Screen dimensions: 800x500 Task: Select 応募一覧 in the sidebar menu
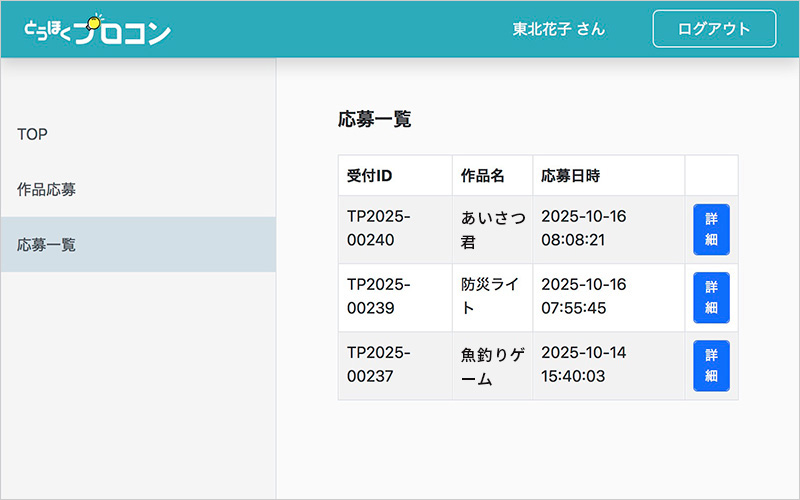[46, 244]
